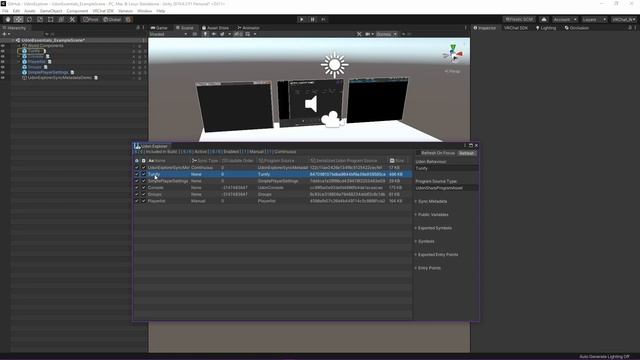The width and height of the screenshot is (640, 360).
Task: Open the Layers dropdown
Action: [593, 20]
